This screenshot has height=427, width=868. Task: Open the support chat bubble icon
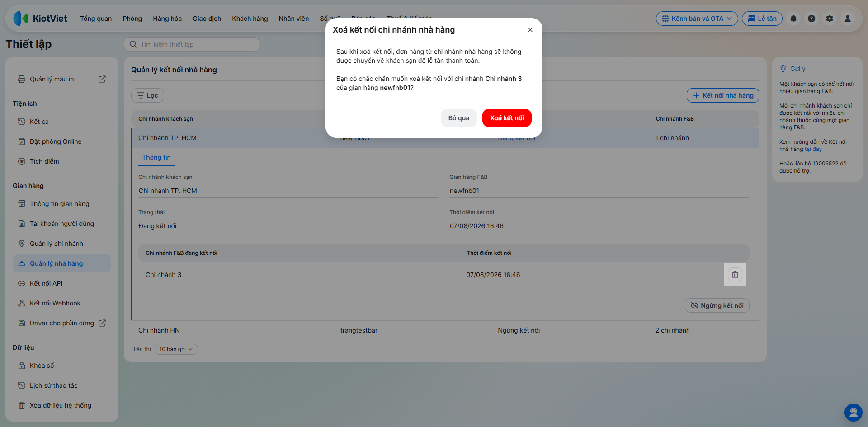click(854, 413)
